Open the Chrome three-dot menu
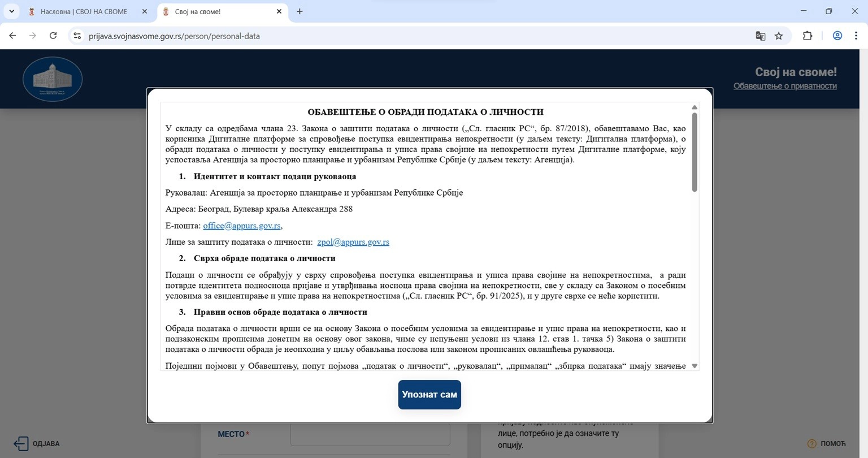The height and width of the screenshot is (458, 868). click(856, 36)
